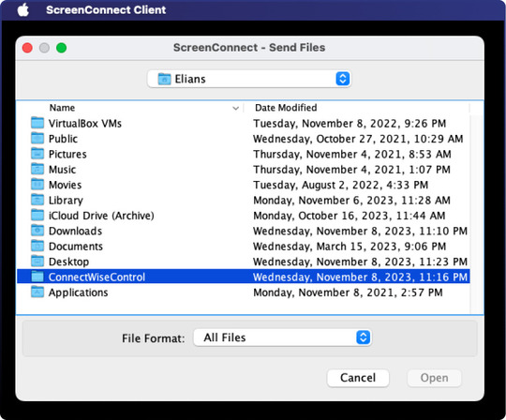Click the Music folder icon
Screen dimensions: 506x420
coord(37,169)
